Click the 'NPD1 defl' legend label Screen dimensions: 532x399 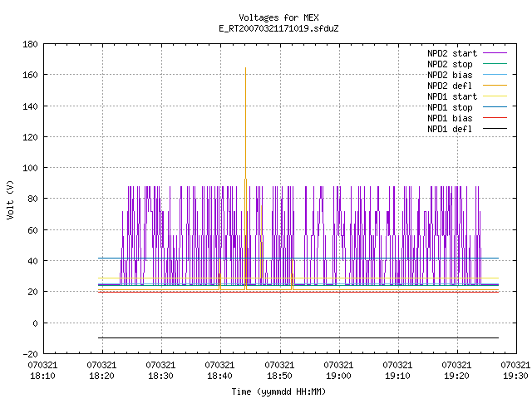coord(450,130)
